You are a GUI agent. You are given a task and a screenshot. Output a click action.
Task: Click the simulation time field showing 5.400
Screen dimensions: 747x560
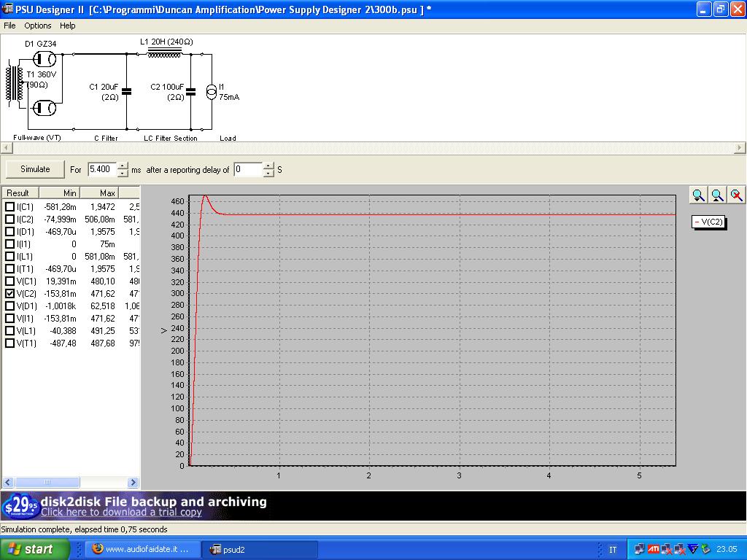click(102, 169)
